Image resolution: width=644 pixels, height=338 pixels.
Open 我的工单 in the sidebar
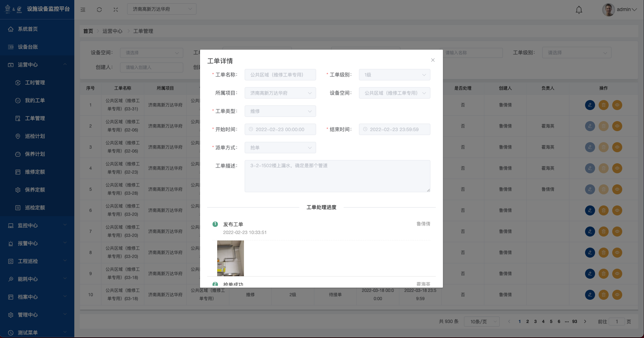pyautogui.click(x=35, y=100)
